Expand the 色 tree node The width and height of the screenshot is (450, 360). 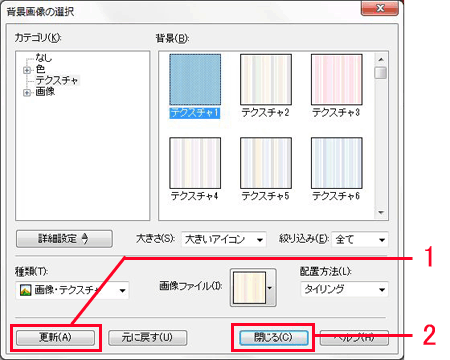click(27, 70)
